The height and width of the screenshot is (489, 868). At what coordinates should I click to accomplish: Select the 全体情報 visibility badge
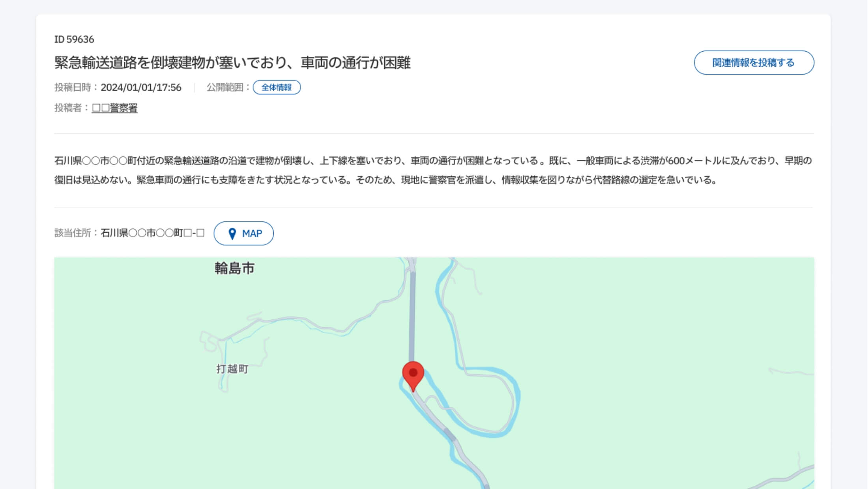point(277,87)
